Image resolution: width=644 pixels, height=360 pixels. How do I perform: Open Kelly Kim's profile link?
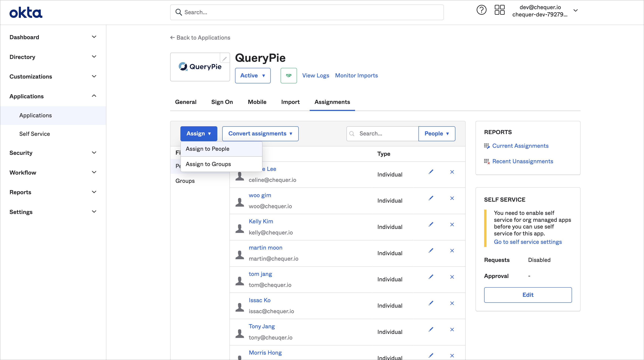[261, 221]
